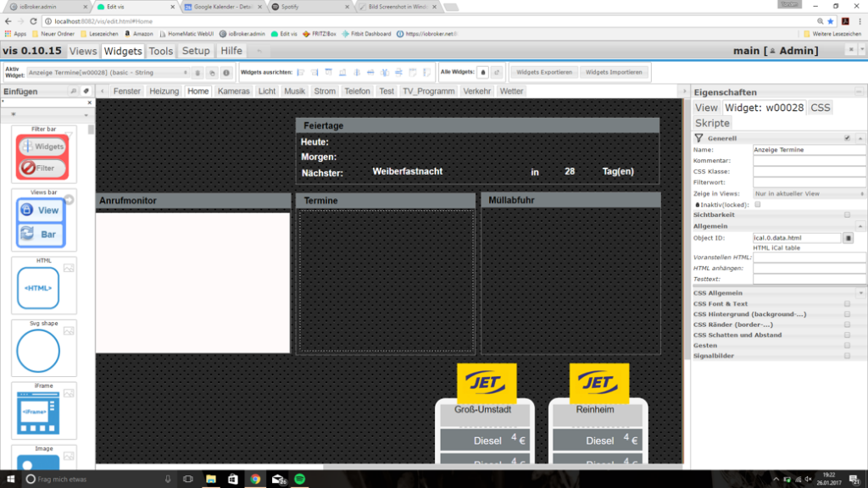This screenshot has height=488, width=868.
Task: Open File Explorer from the taskbar
Action: [x=211, y=480]
